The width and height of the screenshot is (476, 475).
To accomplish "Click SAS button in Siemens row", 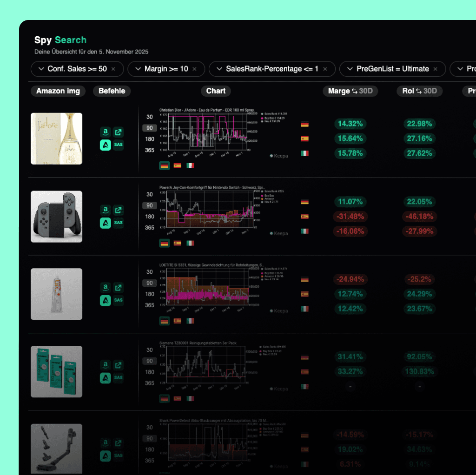I will (118, 378).
